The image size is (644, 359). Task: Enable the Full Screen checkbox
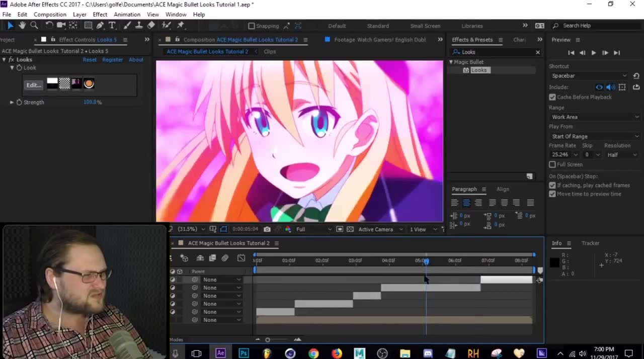[x=552, y=164]
